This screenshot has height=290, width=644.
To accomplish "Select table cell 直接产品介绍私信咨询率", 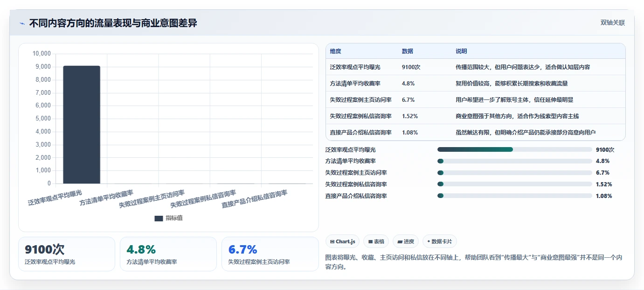I will tap(360, 133).
